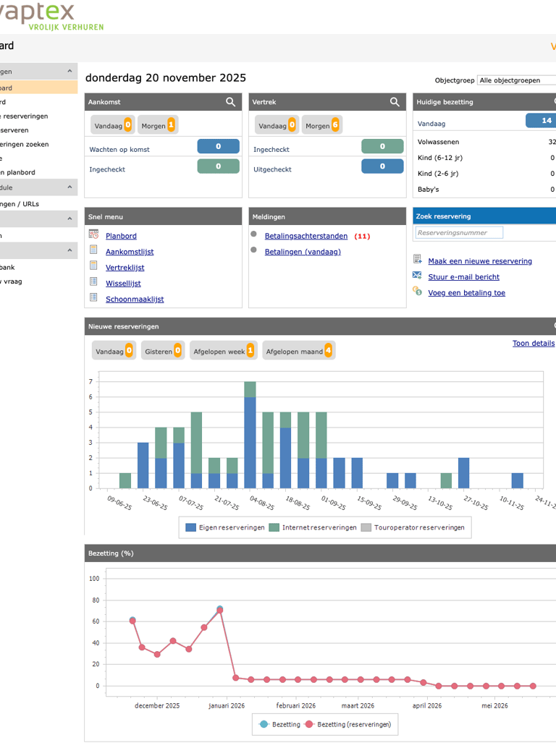Toggle Internet reserveringen legend series
Image resolution: width=556 pixels, height=756 pixels.
(x=313, y=527)
